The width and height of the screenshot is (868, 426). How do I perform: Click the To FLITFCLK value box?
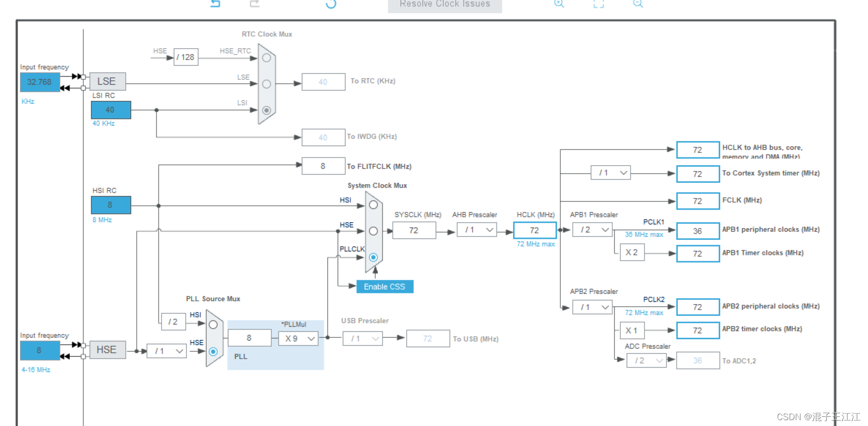pyautogui.click(x=323, y=166)
